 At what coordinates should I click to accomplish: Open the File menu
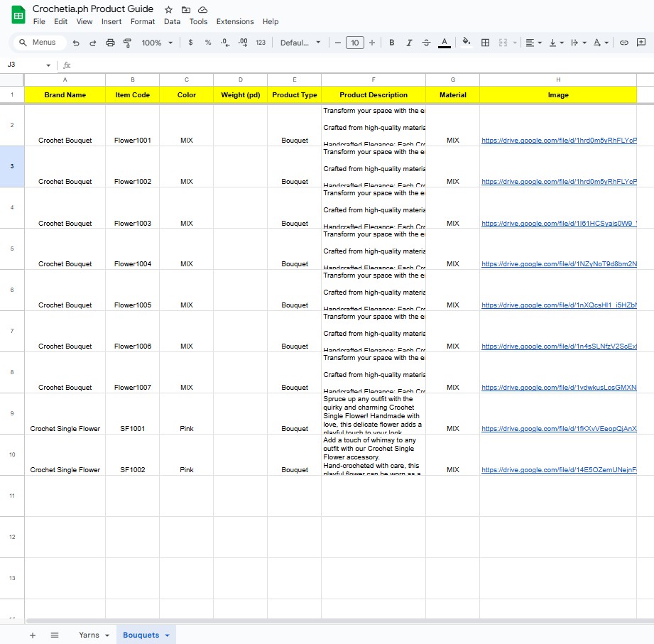[x=39, y=22]
